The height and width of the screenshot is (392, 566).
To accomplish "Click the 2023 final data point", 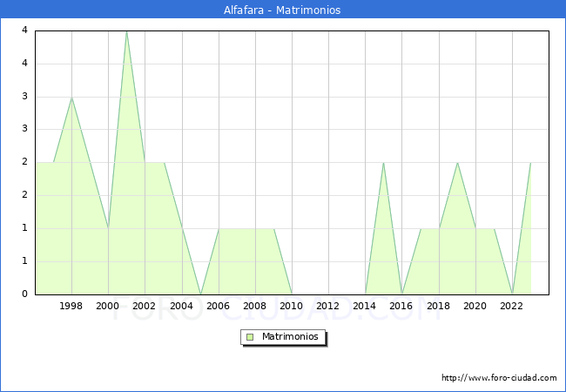I will [530, 163].
